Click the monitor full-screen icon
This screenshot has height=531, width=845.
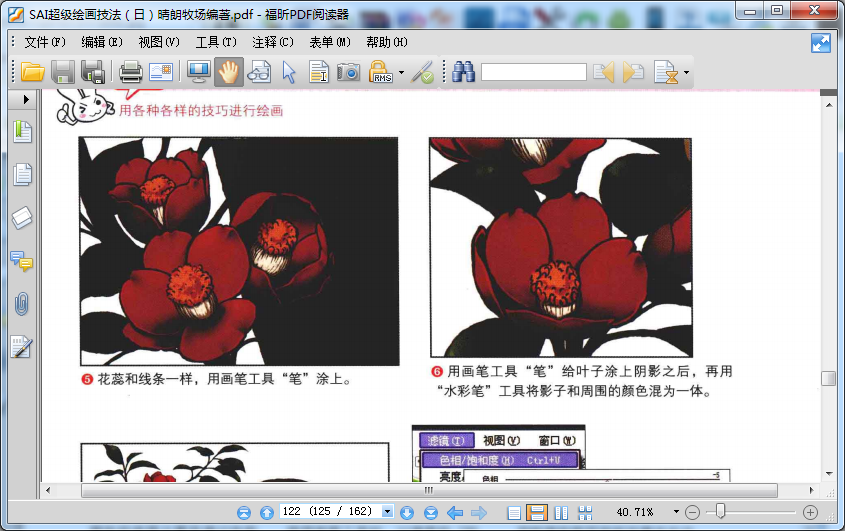click(199, 72)
